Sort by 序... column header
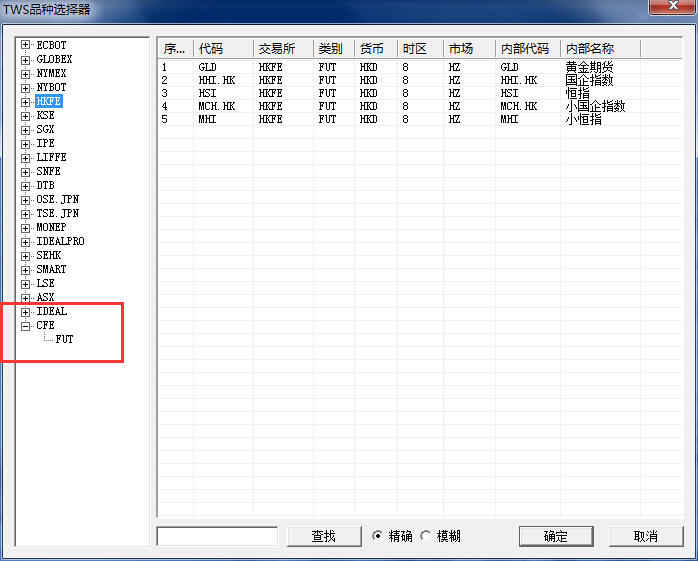Viewport: 698px width, 561px height. point(176,49)
